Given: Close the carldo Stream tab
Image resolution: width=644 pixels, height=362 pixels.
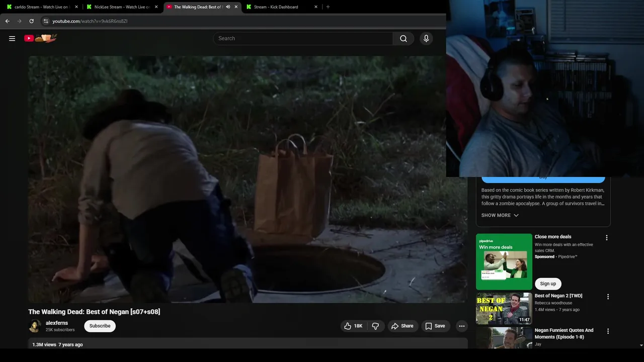Looking at the screenshot, I should pyautogui.click(x=76, y=7).
